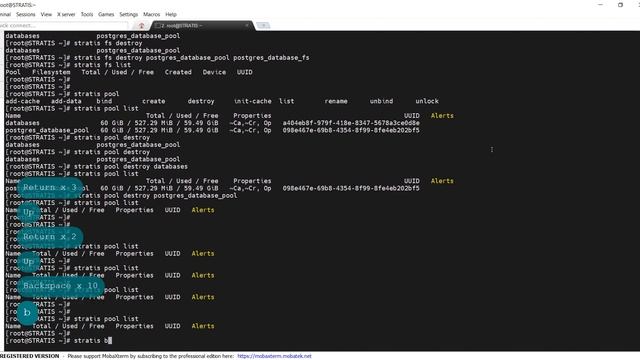Go to the home tab icon
The height and width of the screenshot is (360, 640).
(142, 26)
